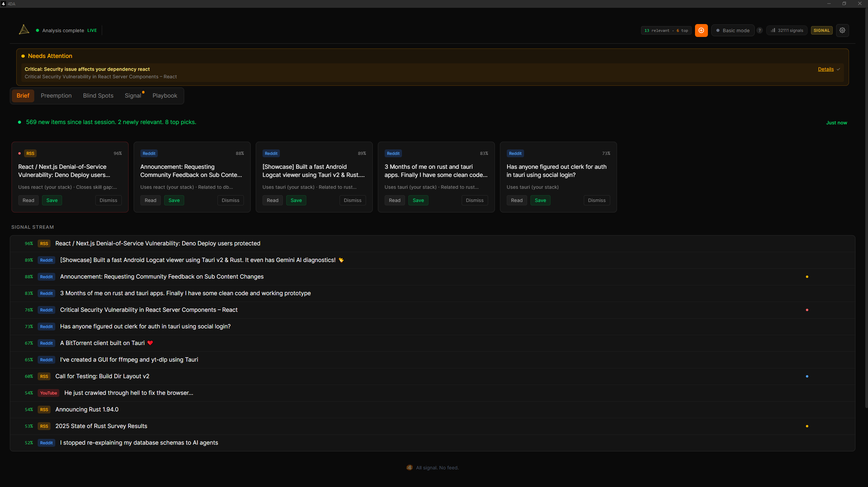Viewport: 868px width, 487px height.
Task: Toggle the unread dot on 2025 Rust Survey row
Action: coord(807,426)
